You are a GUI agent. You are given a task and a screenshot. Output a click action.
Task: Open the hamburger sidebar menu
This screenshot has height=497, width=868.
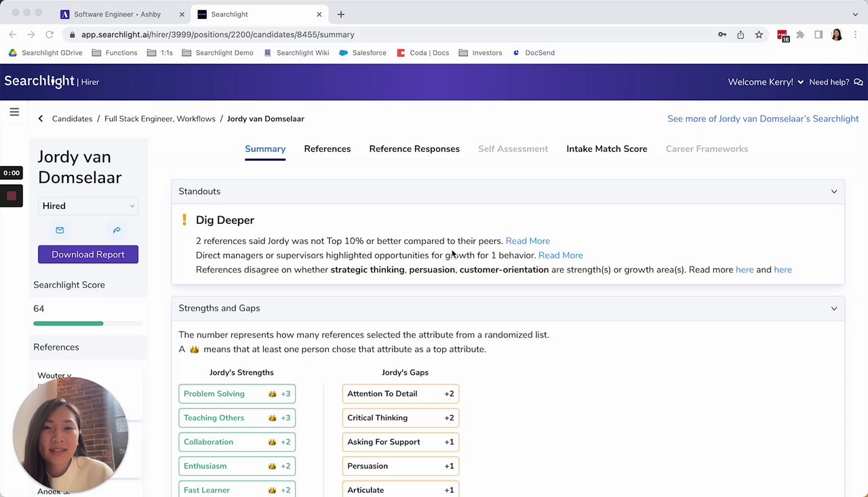coord(14,112)
